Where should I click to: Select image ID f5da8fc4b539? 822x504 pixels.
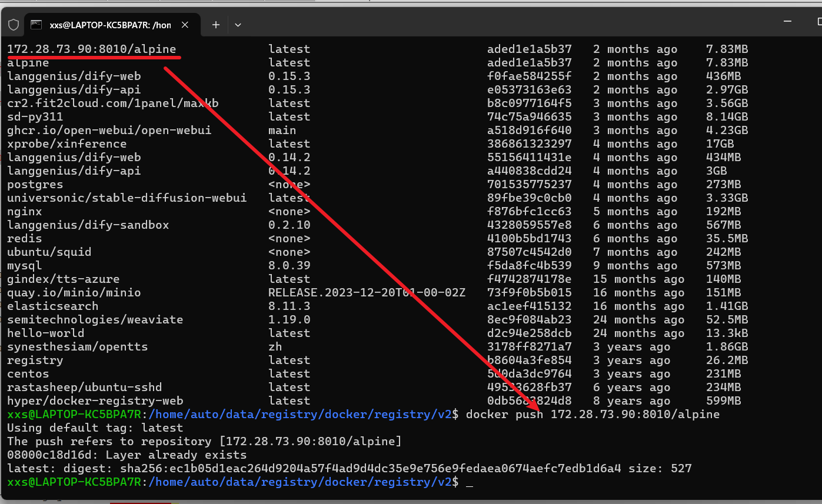pos(529,266)
